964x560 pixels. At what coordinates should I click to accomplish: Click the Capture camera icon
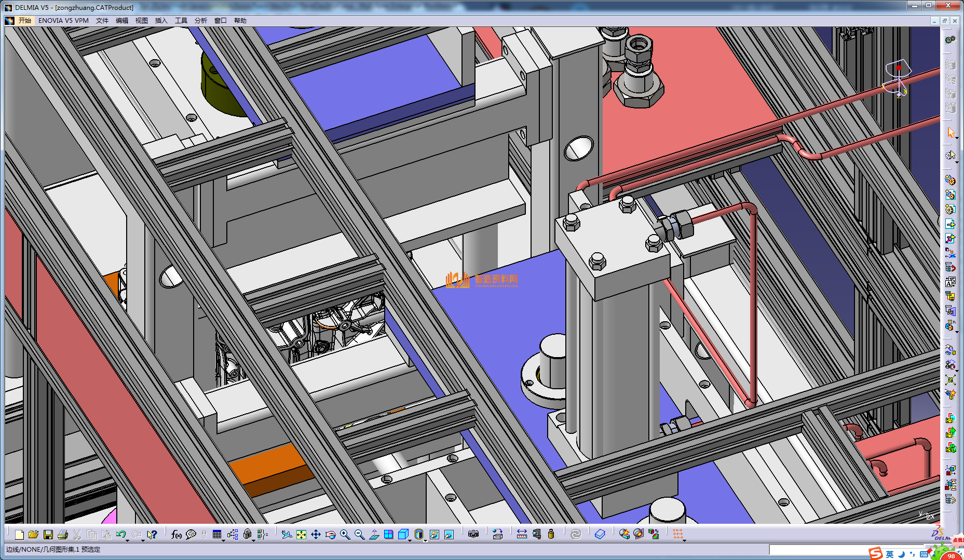pos(473,535)
